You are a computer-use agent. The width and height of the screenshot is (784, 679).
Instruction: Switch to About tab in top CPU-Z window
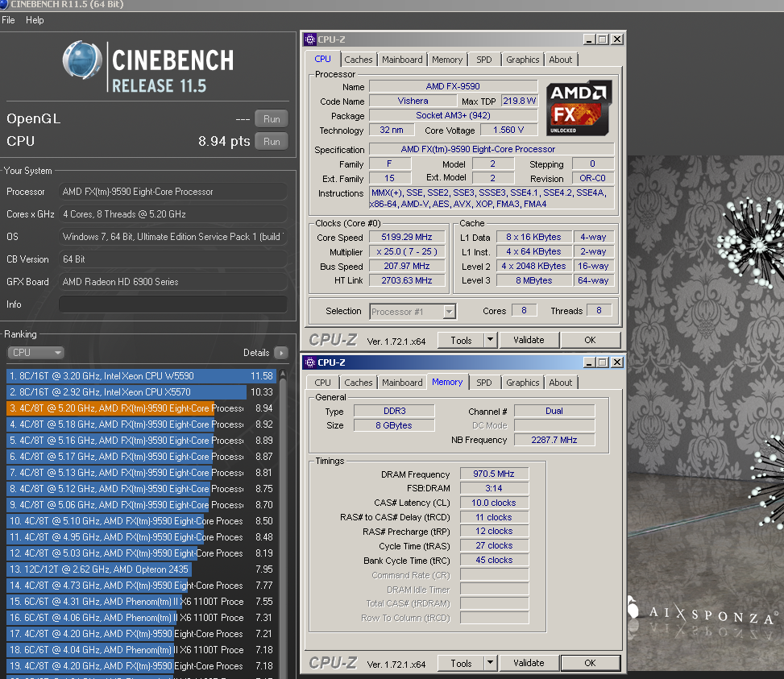pos(561,60)
